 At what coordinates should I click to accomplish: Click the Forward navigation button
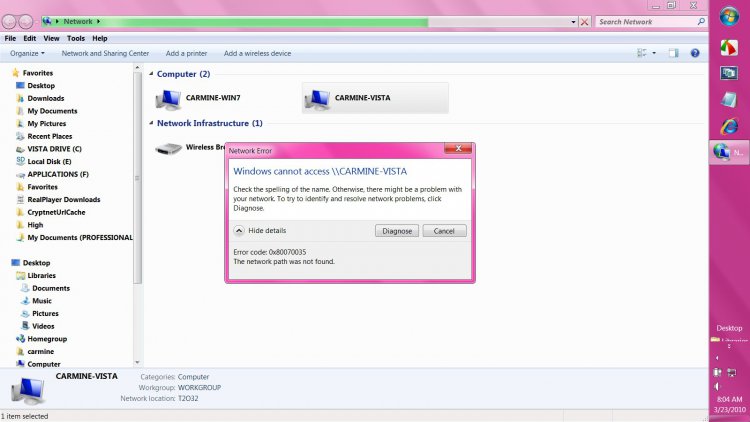click(26, 22)
